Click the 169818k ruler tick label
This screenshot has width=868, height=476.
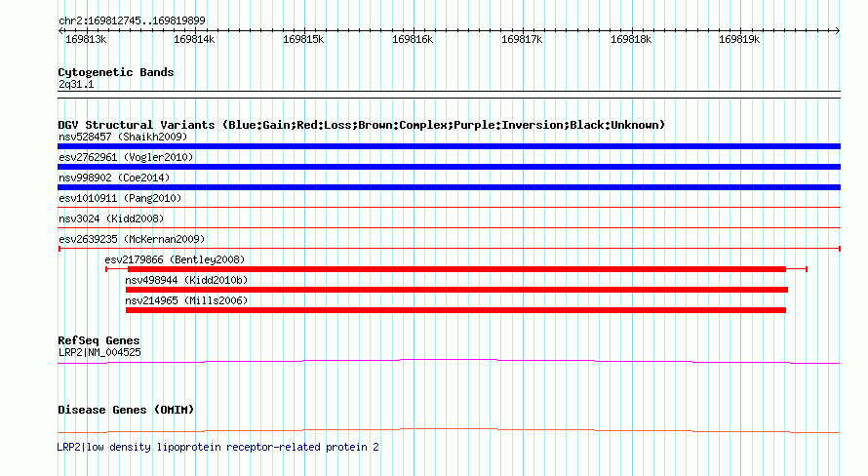coord(631,40)
